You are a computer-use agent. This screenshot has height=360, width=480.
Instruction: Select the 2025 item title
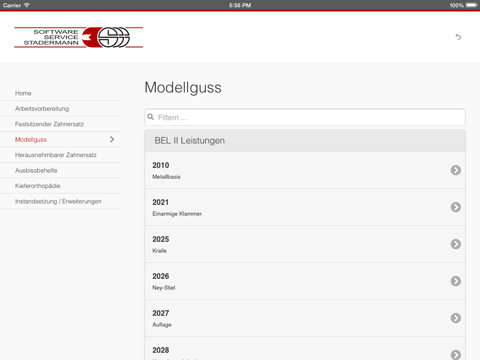pyautogui.click(x=161, y=239)
